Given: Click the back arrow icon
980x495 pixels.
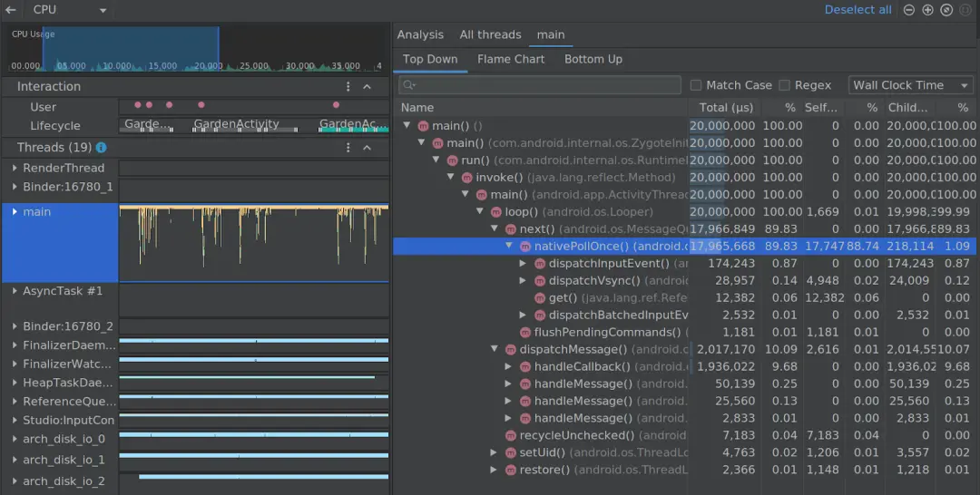Looking at the screenshot, I should coord(11,10).
